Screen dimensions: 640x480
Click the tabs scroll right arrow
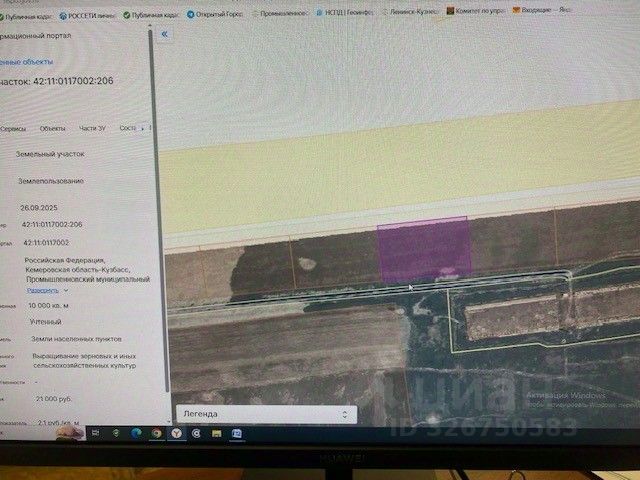pyautogui.click(x=142, y=128)
